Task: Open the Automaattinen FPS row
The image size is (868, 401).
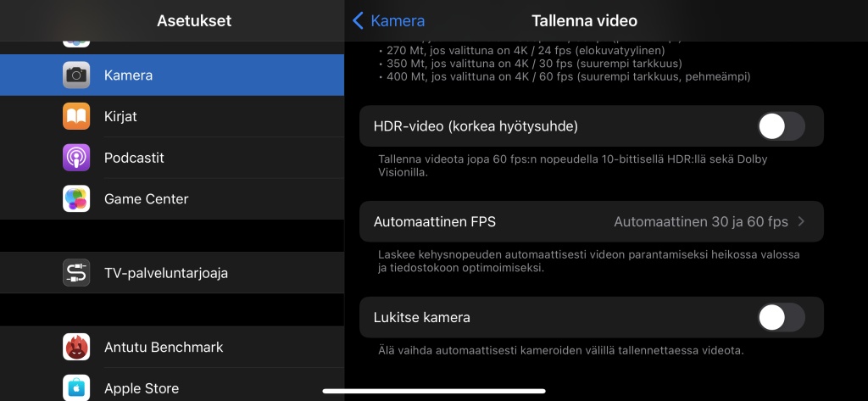Action: (591, 221)
